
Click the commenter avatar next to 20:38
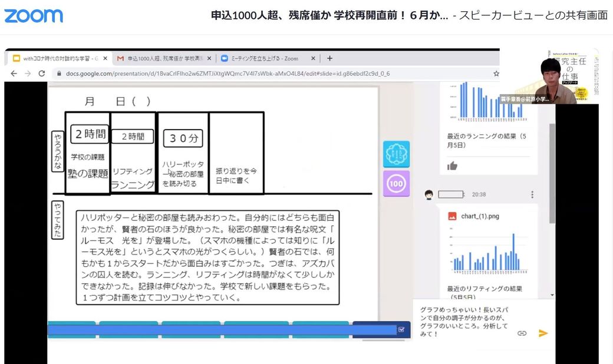tap(429, 194)
